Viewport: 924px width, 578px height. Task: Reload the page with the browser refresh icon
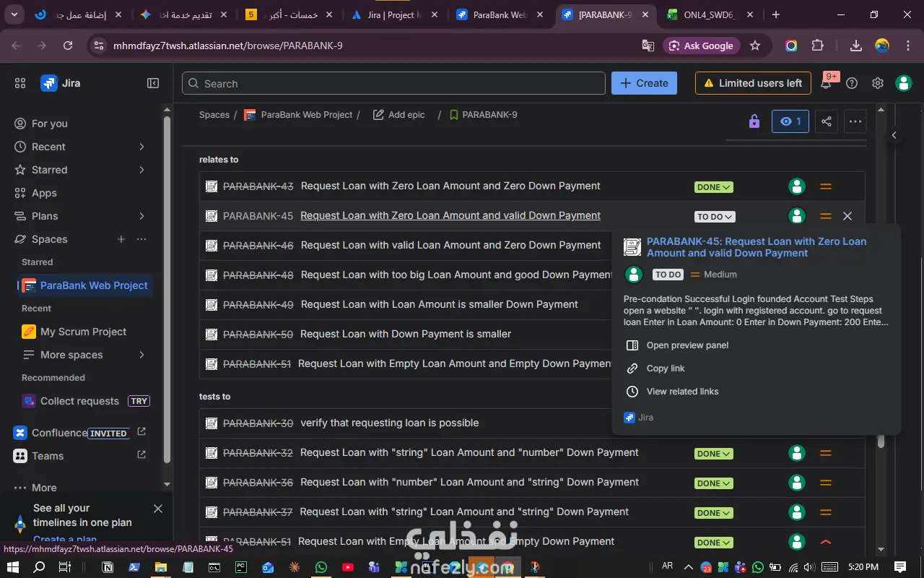click(68, 46)
